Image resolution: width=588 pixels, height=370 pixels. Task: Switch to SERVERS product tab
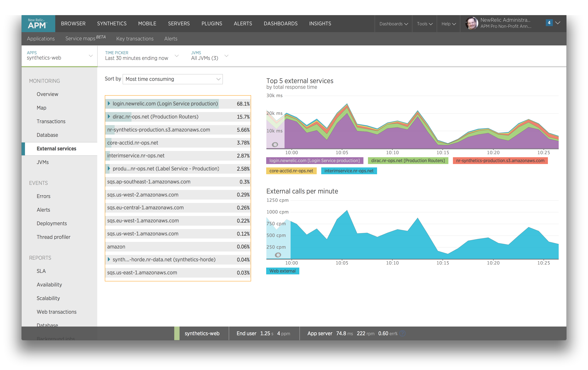coord(179,23)
